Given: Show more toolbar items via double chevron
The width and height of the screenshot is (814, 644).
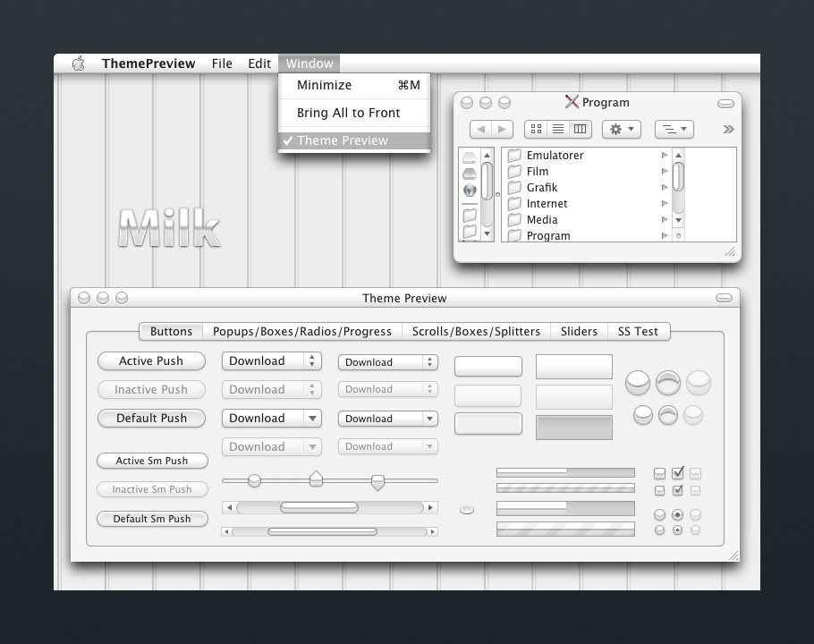Looking at the screenshot, I should coord(728,129).
